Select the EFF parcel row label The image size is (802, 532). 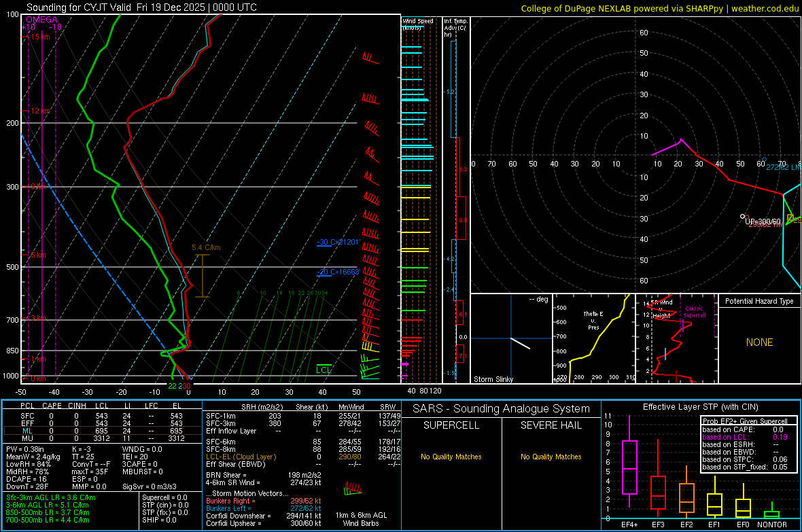[x=27, y=423]
